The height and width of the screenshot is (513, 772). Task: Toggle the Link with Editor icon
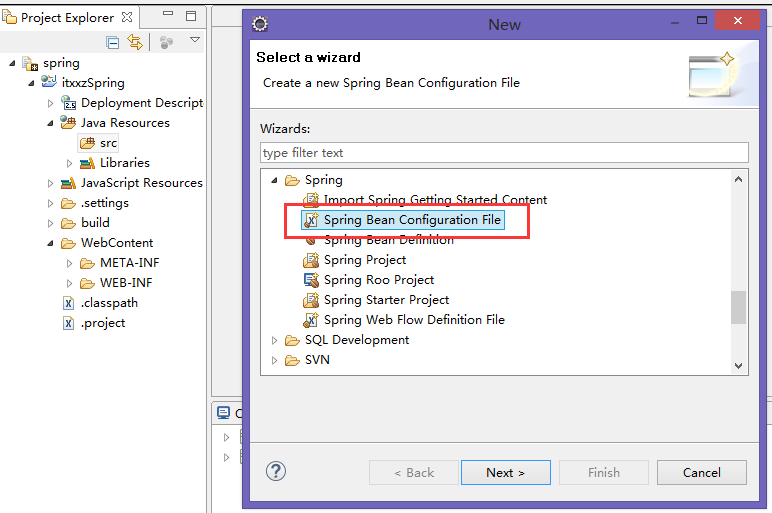pos(135,42)
